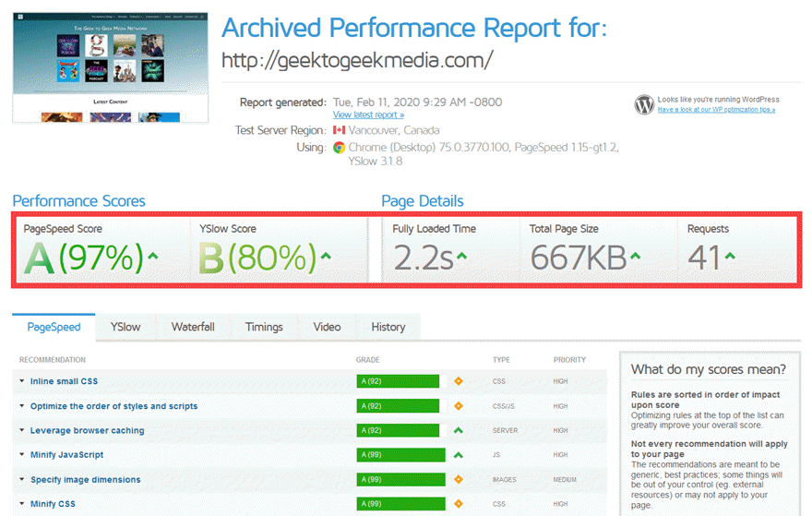Image resolution: width=812 pixels, height=516 pixels.
Task: Click the Canada flag icon
Action: tap(339, 131)
